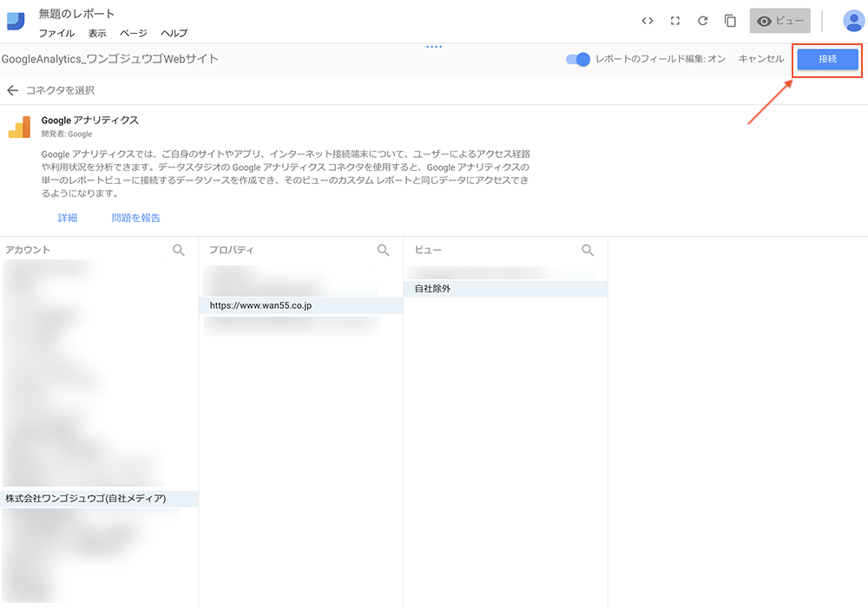The width and height of the screenshot is (868, 608).
Task: Toggle レポートのフィールド編集 switch
Action: [578, 59]
